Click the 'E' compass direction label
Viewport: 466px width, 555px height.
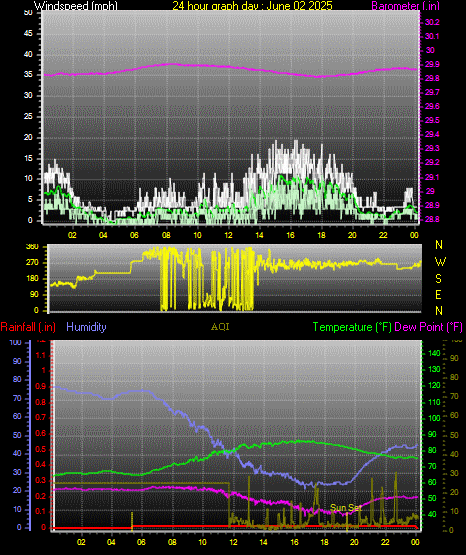coord(438,294)
